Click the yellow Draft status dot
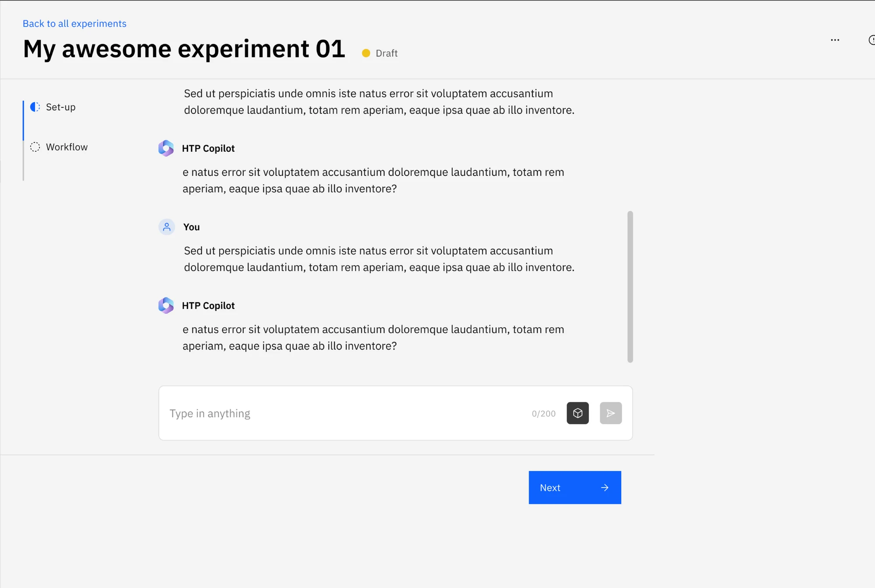The width and height of the screenshot is (875, 588). point(366,53)
